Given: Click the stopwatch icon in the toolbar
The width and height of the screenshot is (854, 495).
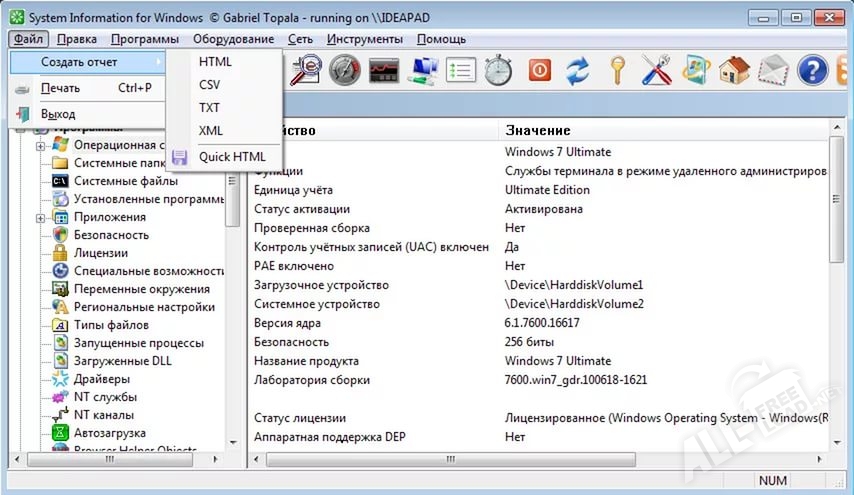Looking at the screenshot, I should tap(498, 71).
